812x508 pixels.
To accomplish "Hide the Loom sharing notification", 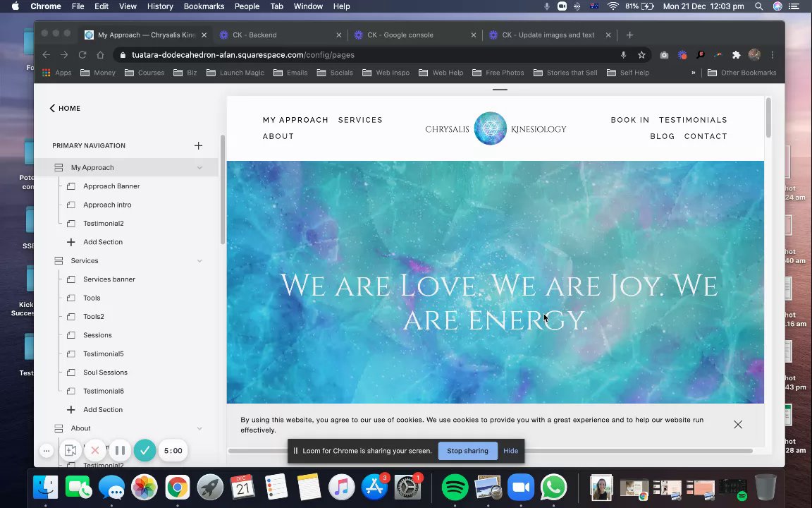I will [x=510, y=451].
